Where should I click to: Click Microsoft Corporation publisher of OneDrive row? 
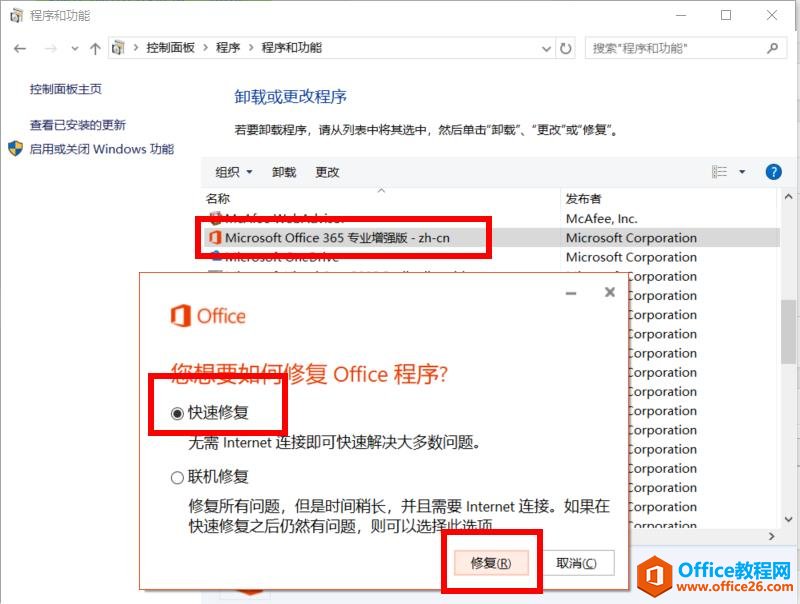(631, 257)
